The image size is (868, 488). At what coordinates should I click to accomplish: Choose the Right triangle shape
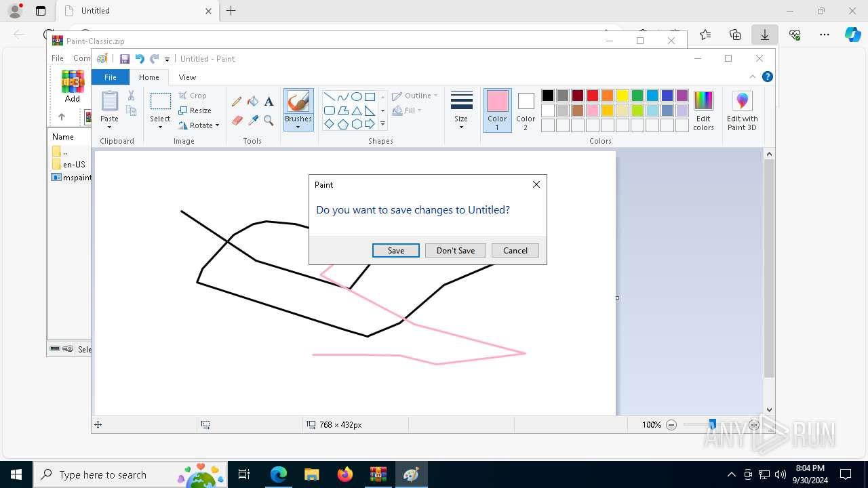coord(370,110)
